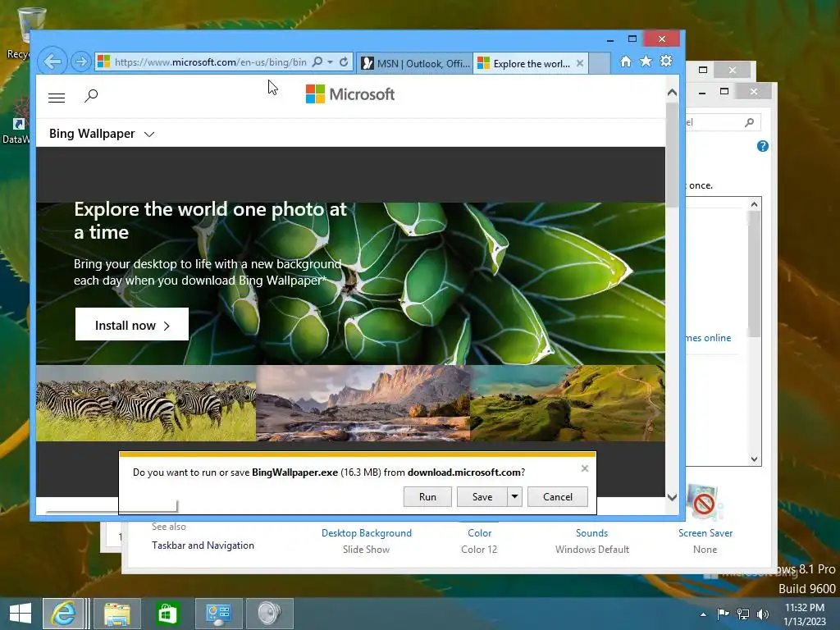840x630 pixels.
Task: Click the help question mark in Personalization window
Action: tap(763, 146)
